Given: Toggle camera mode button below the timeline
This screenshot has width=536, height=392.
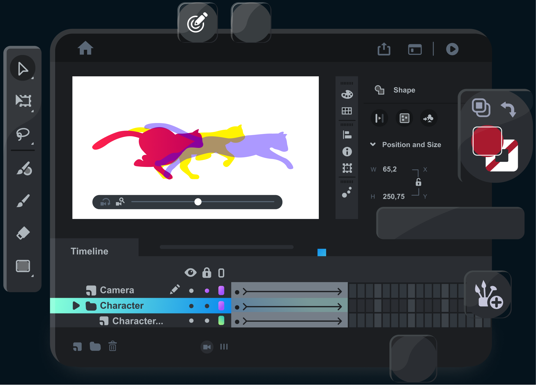Looking at the screenshot, I should tap(207, 347).
